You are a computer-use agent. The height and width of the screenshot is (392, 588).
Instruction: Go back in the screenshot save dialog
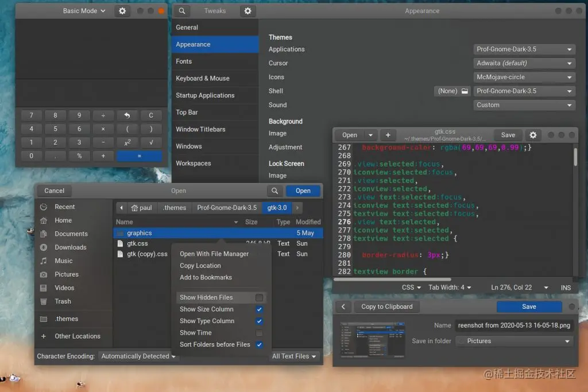tap(343, 306)
